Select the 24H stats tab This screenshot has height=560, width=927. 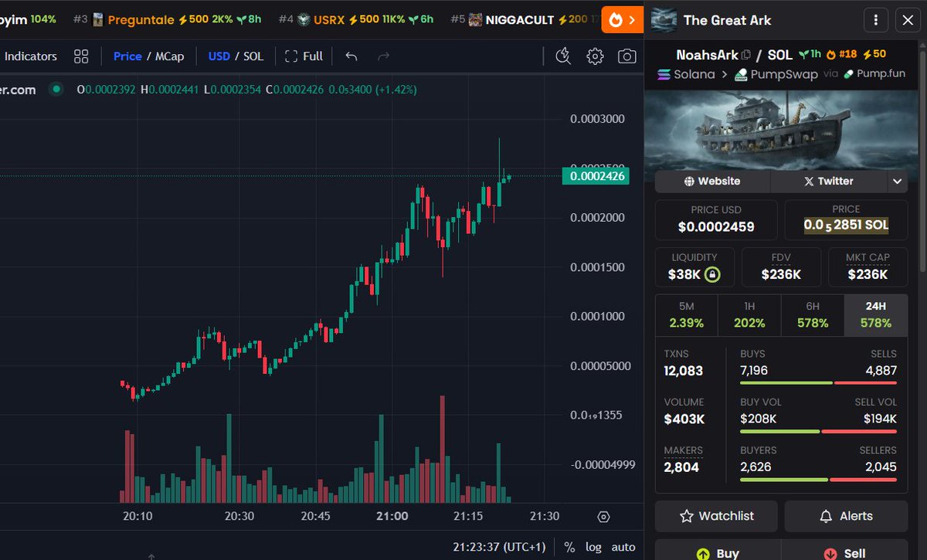tap(876, 314)
